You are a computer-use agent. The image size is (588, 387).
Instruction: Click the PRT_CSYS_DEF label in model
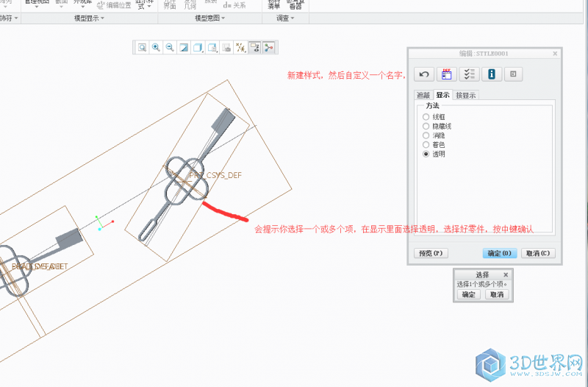(x=215, y=175)
